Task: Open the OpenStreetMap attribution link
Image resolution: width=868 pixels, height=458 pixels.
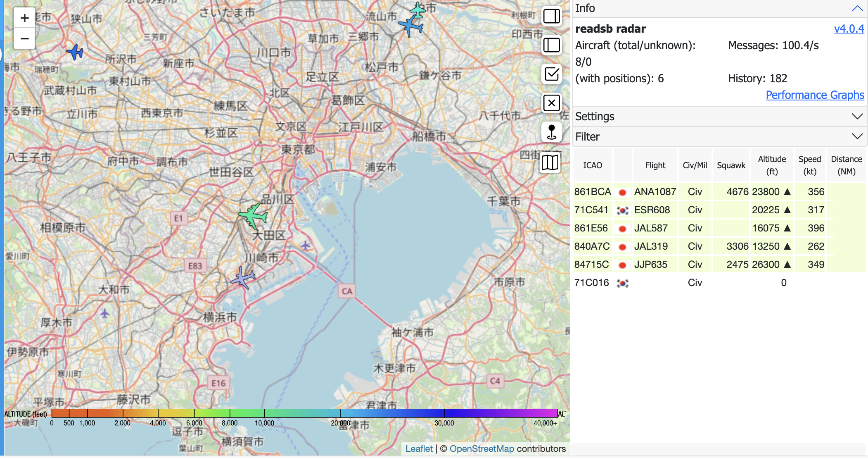Action: click(x=481, y=448)
